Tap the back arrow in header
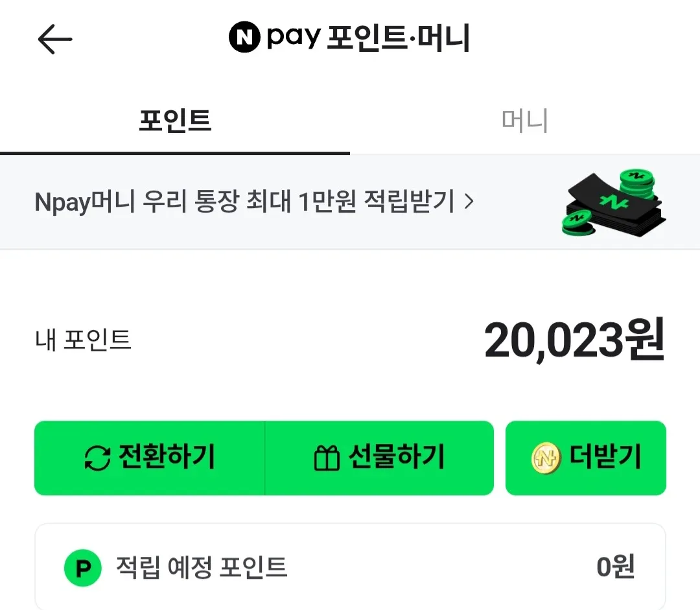The image size is (700, 610). (x=55, y=40)
